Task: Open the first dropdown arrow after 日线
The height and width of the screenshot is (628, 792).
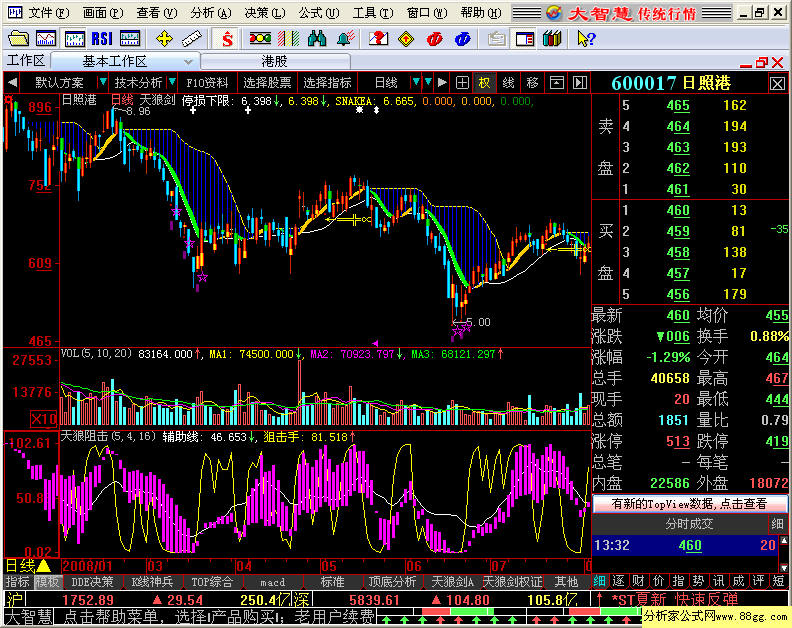Action: tap(416, 82)
